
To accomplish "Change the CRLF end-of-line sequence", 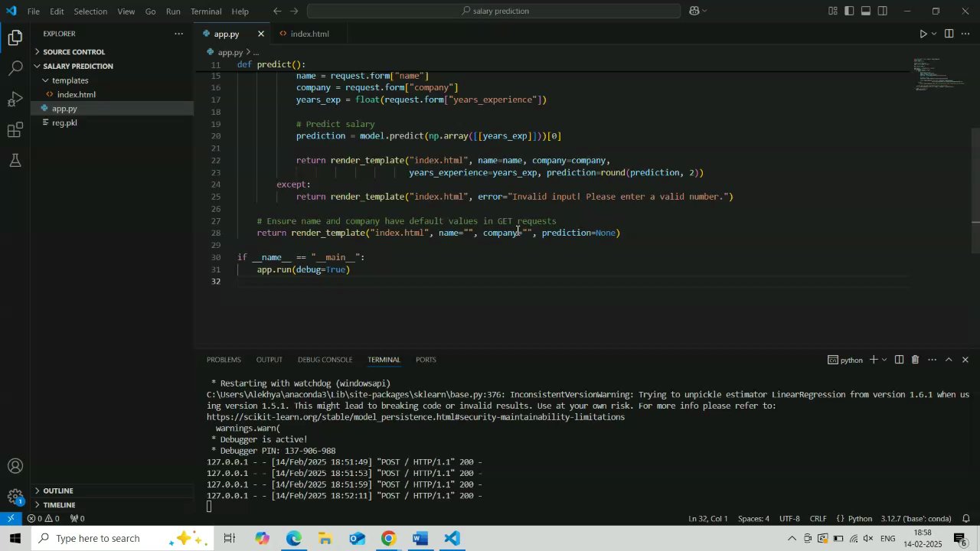I will pos(818,519).
